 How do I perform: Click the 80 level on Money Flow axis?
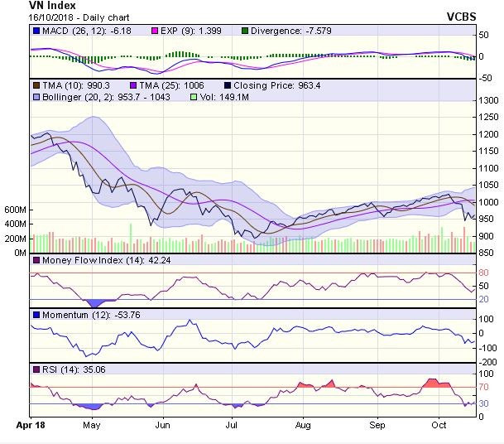483,273
